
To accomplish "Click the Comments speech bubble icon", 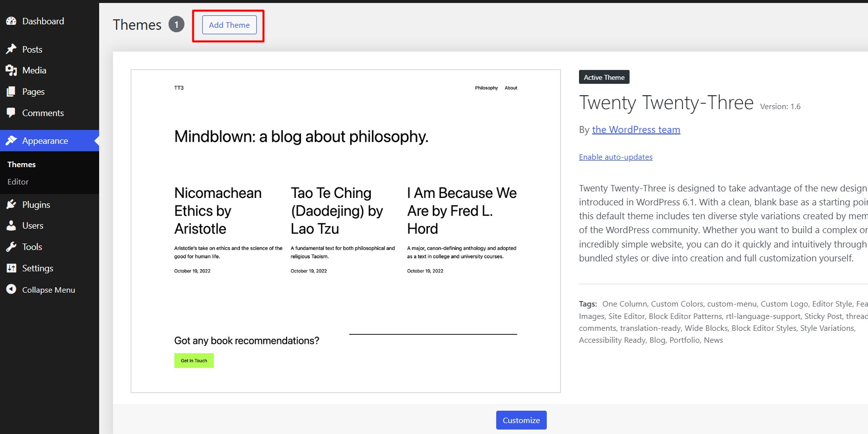I will click(11, 113).
